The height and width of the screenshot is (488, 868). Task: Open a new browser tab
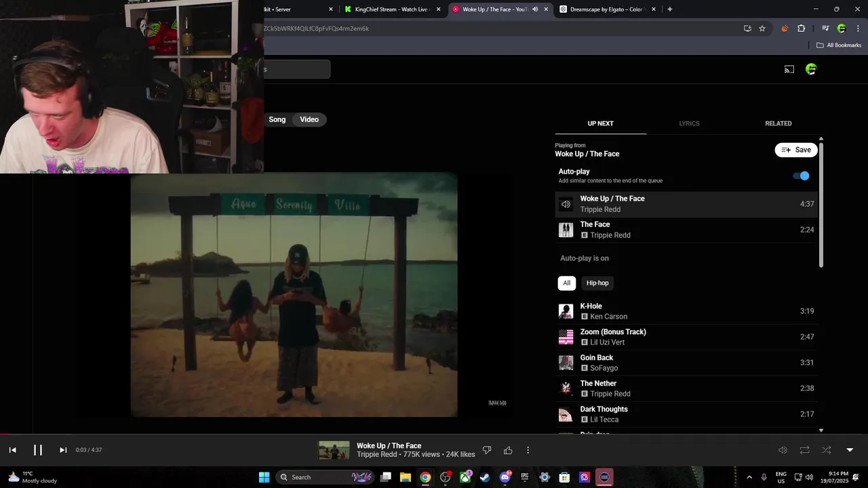pos(670,9)
